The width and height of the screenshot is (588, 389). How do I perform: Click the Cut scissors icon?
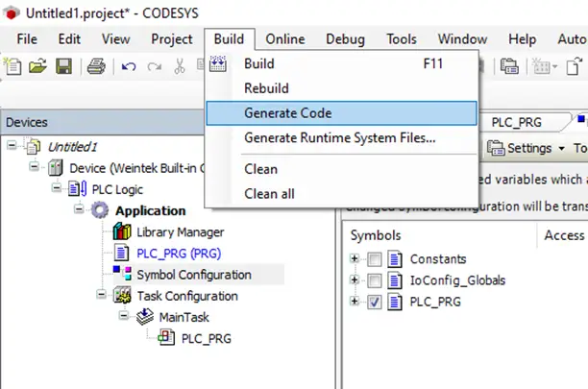[180, 66]
